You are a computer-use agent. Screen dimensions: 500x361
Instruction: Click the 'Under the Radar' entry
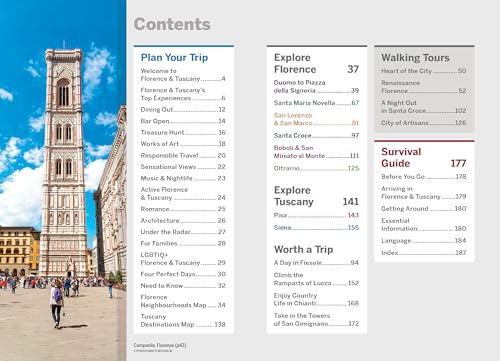(x=183, y=232)
